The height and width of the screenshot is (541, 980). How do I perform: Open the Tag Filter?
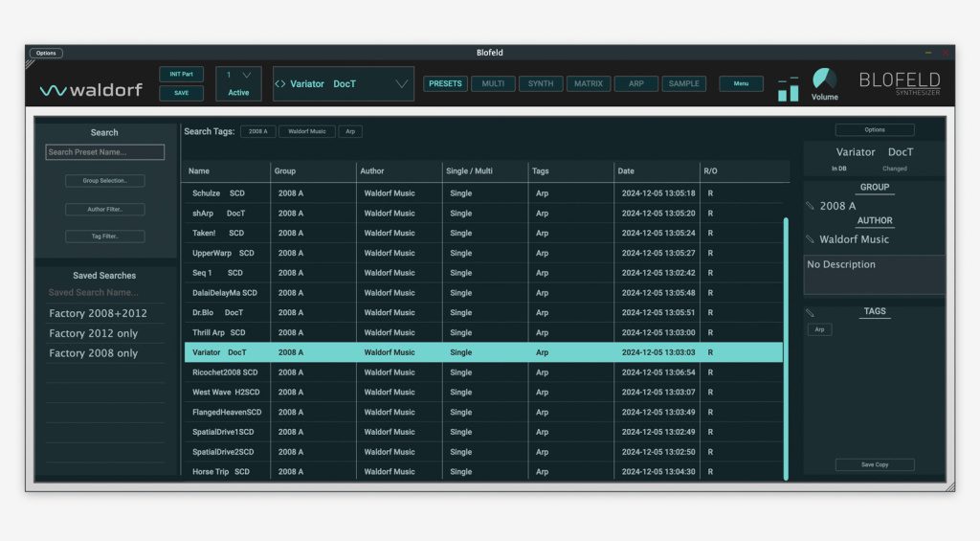pos(105,237)
